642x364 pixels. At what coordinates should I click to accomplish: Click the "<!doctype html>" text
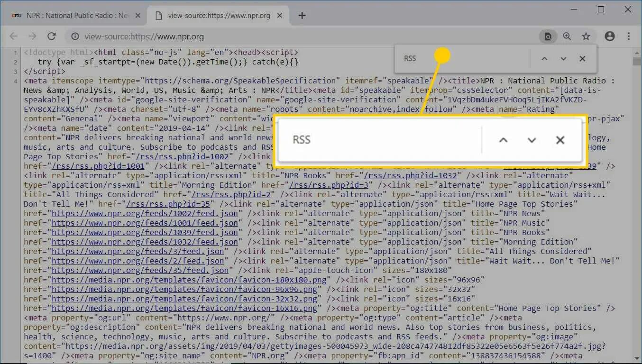[x=59, y=52]
